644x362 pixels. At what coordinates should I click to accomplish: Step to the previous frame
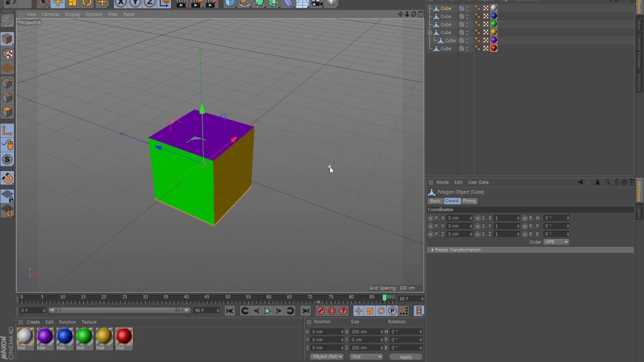[x=256, y=311]
